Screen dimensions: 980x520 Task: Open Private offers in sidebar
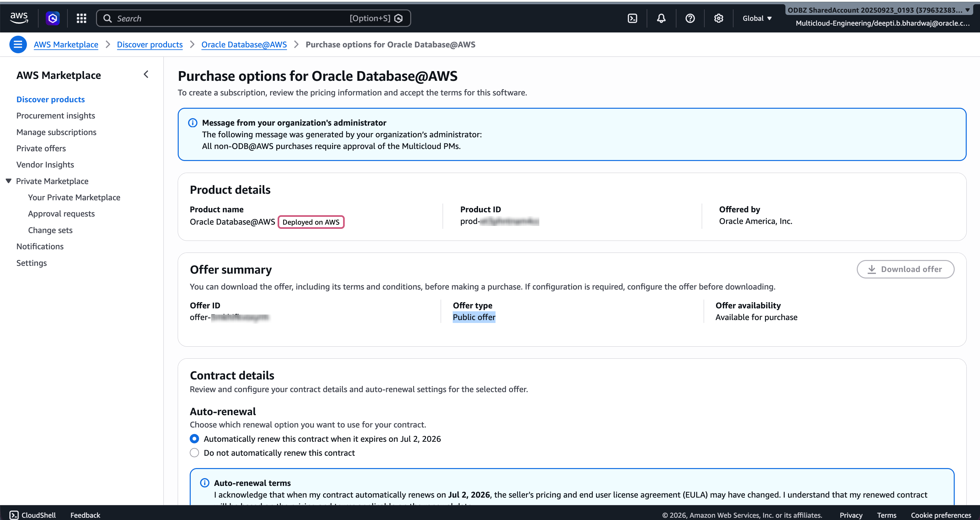(x=41, y=148)
